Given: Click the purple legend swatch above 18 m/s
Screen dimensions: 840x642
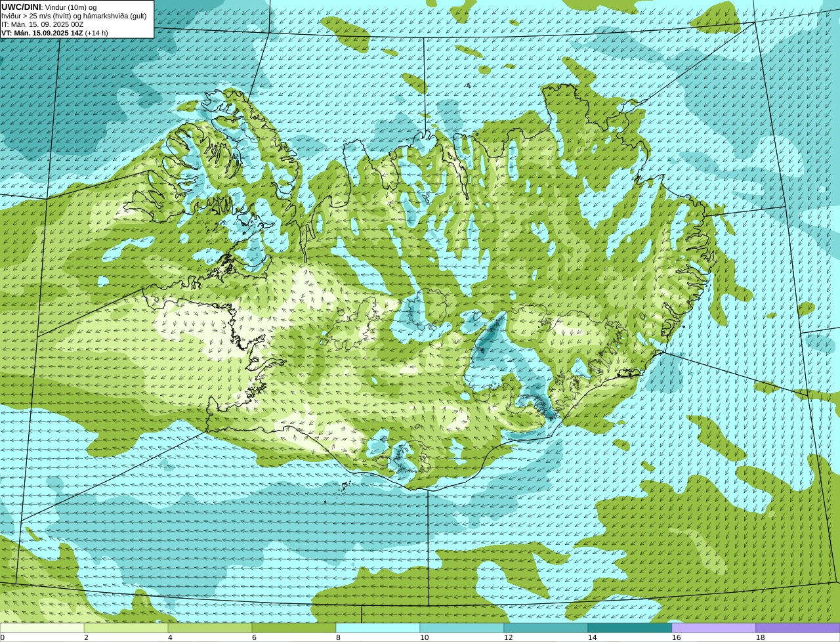Looking at the screenshot, I should pos(798,628).
